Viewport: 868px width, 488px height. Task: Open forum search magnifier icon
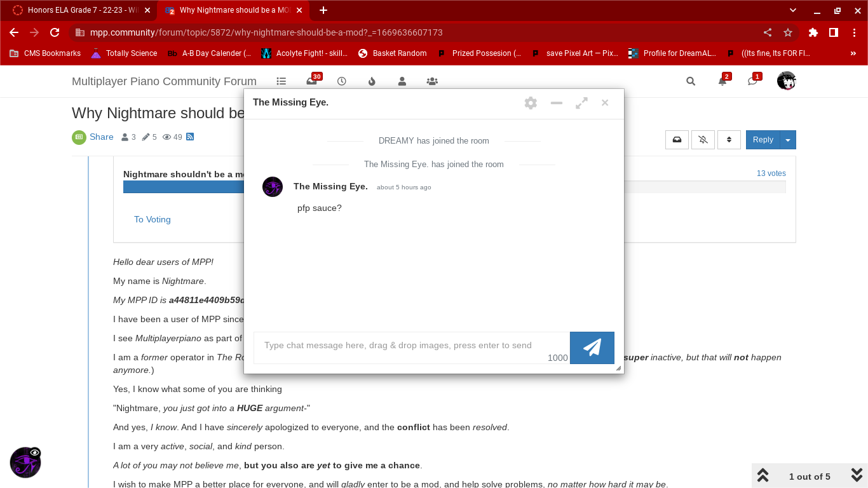click(x=691, y=81)
